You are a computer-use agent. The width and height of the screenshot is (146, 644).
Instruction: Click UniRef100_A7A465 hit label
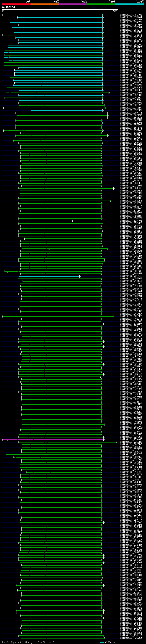(x=131, y=439)
